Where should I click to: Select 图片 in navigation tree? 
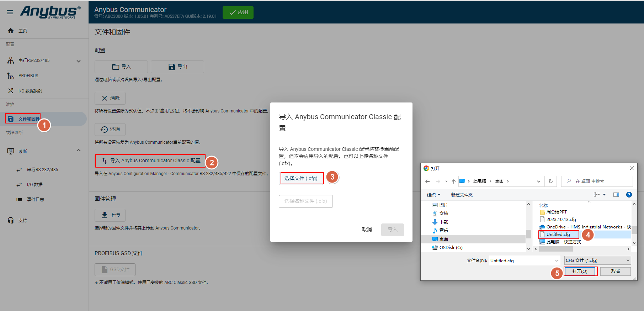(x=444, y=205)
